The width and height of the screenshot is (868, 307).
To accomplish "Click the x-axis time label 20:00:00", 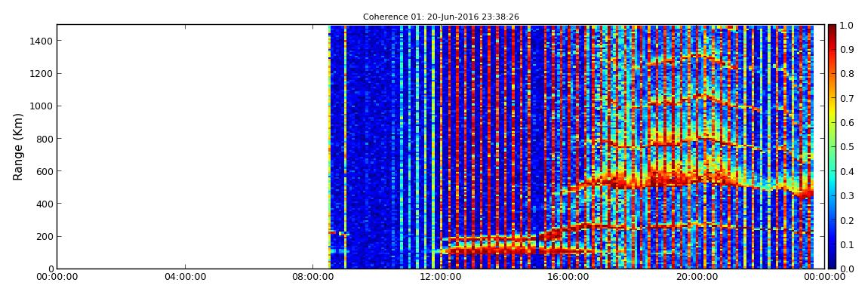I will [x=697, y=277].
